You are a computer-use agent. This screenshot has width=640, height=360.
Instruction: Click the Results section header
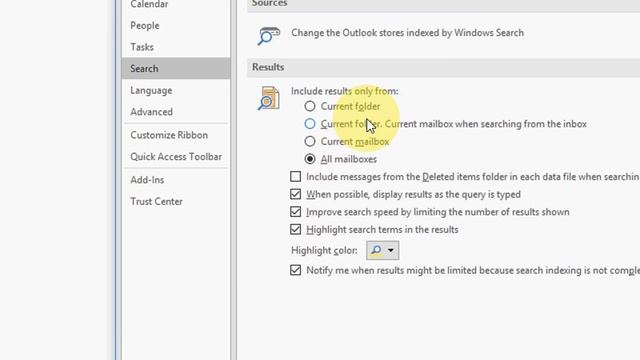pyautogui.click(x=443, y=67)
